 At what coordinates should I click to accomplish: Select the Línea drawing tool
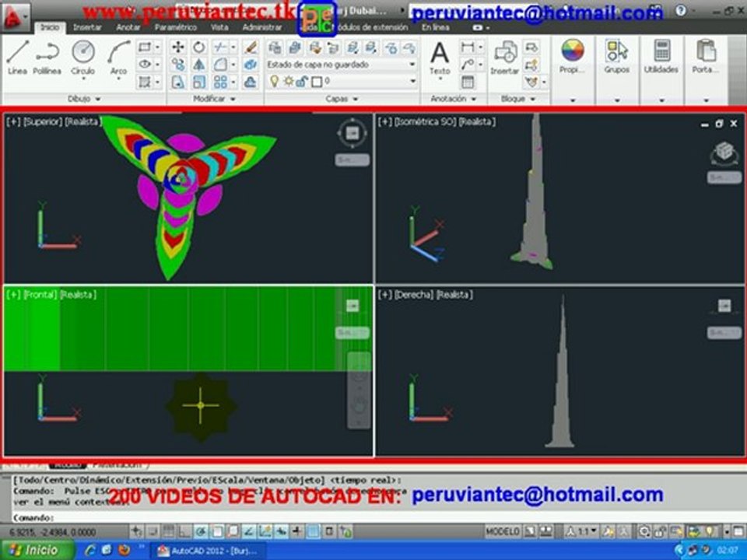point(17,58)
